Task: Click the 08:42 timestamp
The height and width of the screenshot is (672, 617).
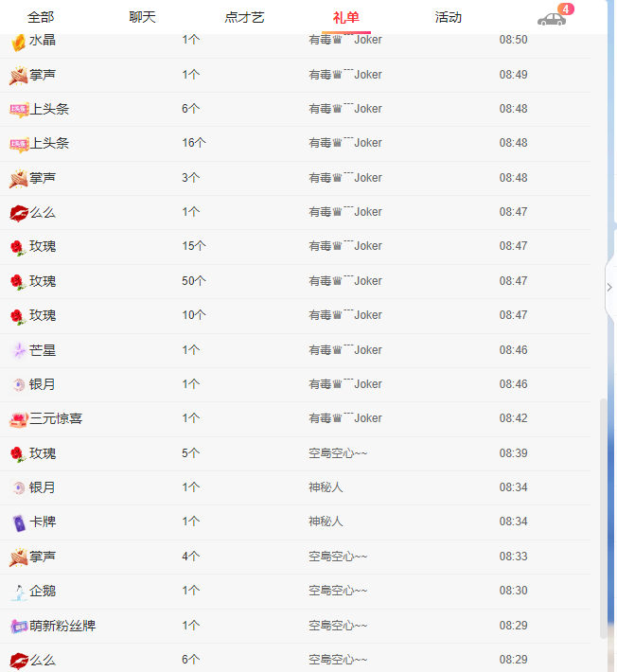Action: (513, 418)
